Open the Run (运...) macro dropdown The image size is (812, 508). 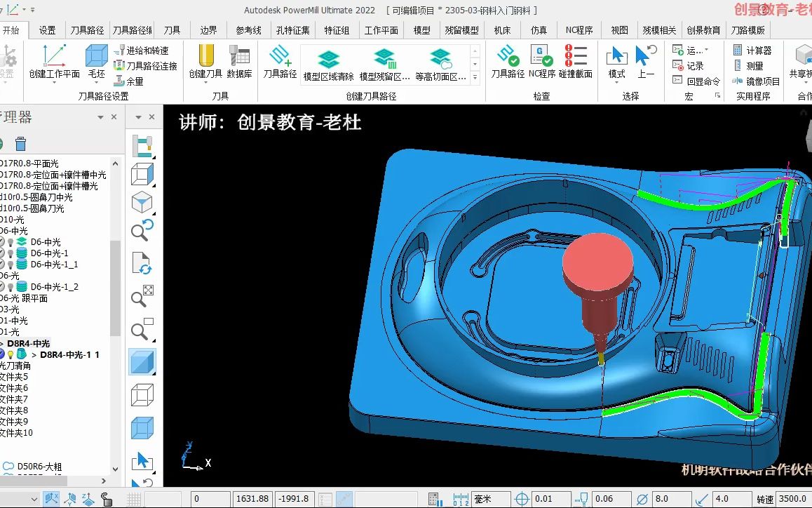[x=706, y=51]
